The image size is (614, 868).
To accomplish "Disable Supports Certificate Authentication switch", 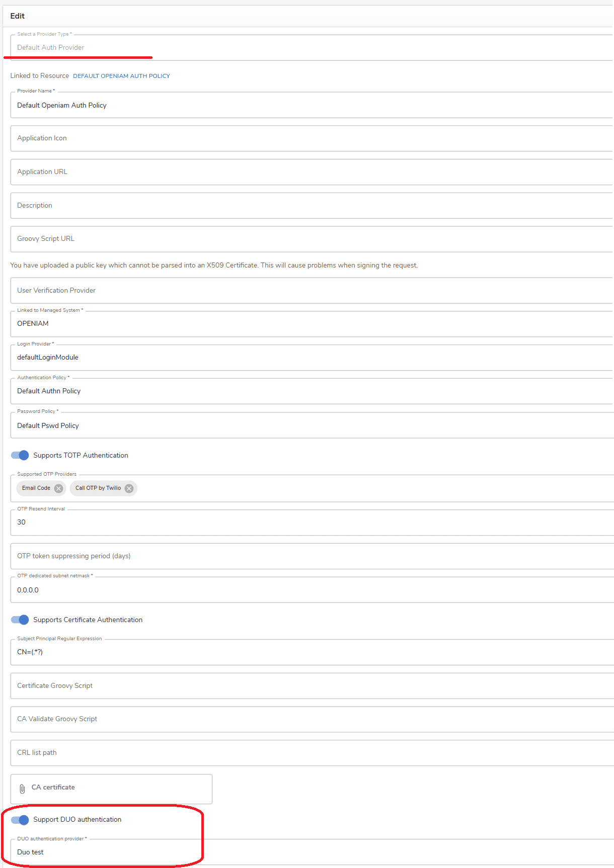I will pyautogui.click(x=20, y=620).
